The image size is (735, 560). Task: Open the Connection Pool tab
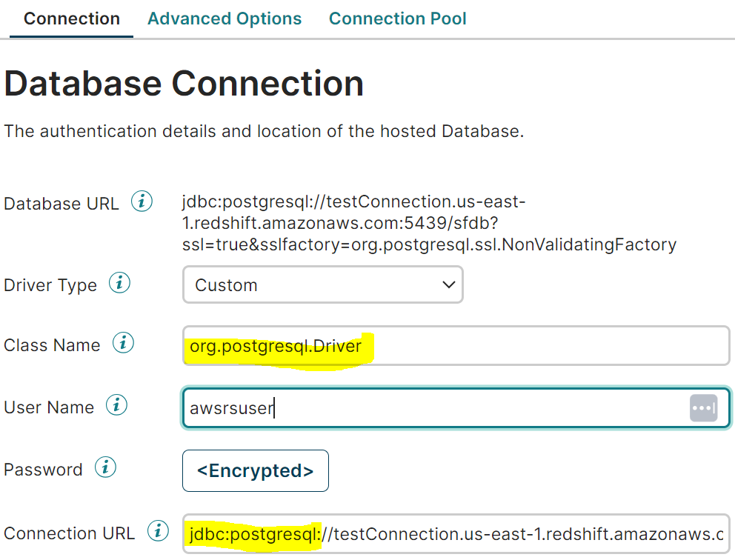(397, 19)
